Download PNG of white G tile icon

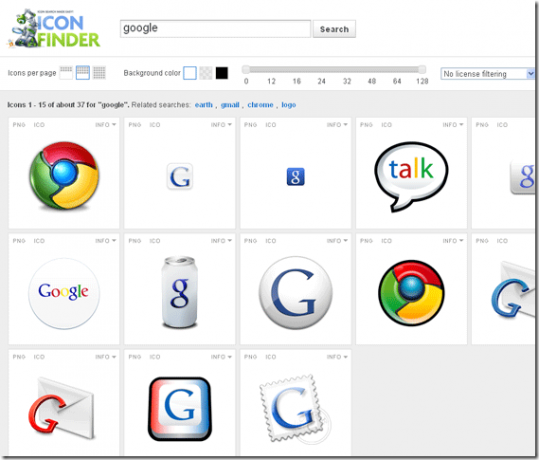[x=135, y=125]
